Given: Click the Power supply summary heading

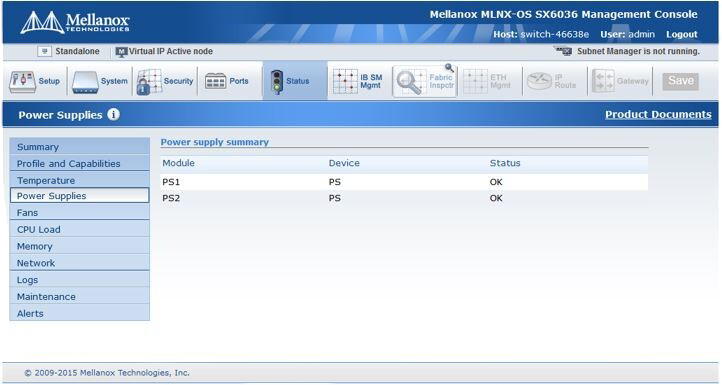Looking at the screenshot, I should 215,142.
